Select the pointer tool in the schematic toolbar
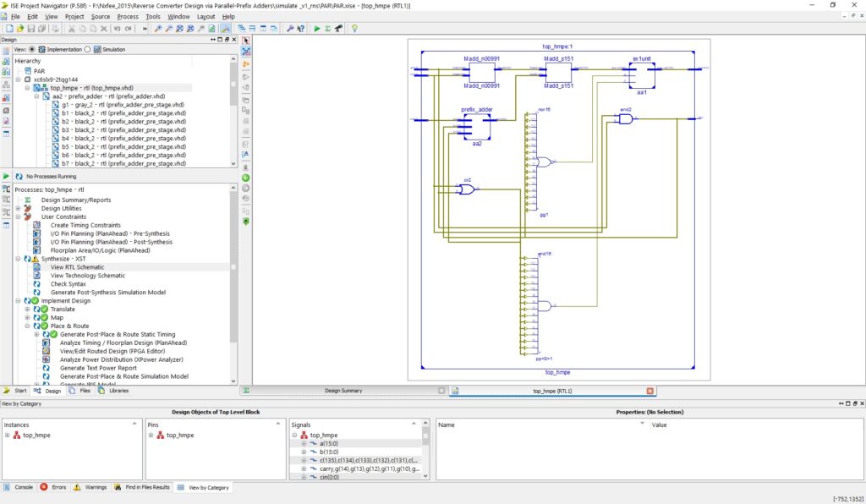Viewport: 866px width, 504px height. click(x=244, y=40)
